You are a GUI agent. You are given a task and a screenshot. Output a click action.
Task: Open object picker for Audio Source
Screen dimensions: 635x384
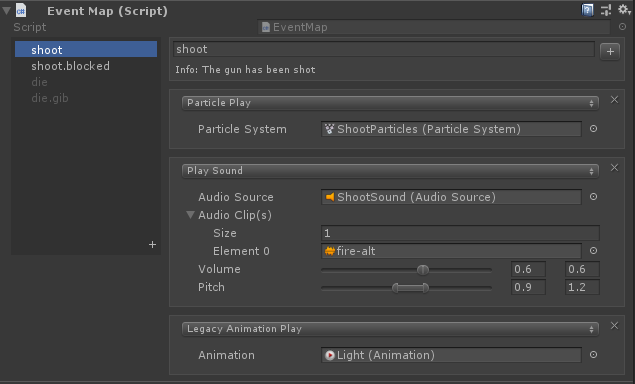pyautogui.click(x=593, y=197)
